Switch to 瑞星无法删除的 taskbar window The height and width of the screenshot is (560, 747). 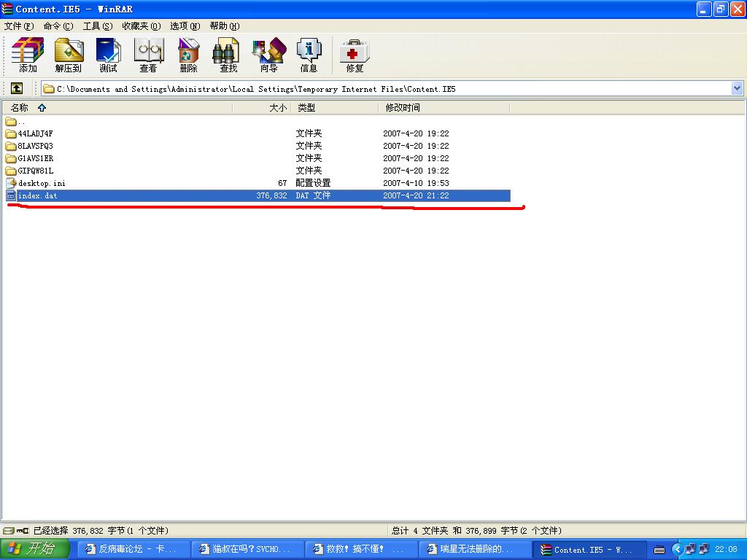[474, 549]
